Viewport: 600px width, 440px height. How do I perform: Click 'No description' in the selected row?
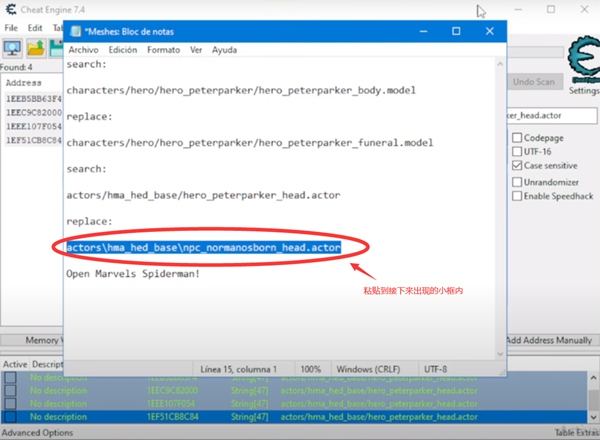point(58,417)
